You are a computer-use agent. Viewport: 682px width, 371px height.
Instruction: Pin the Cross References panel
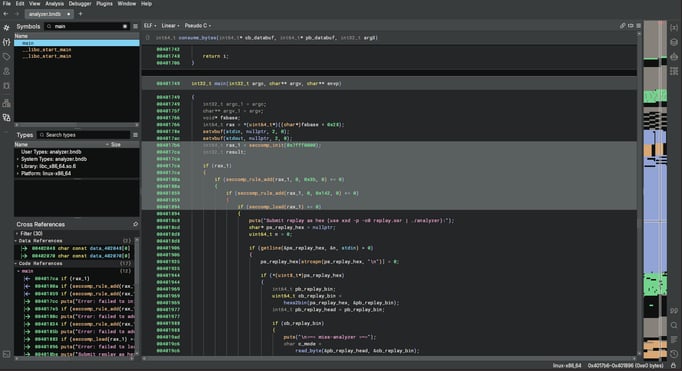[135, 224]
